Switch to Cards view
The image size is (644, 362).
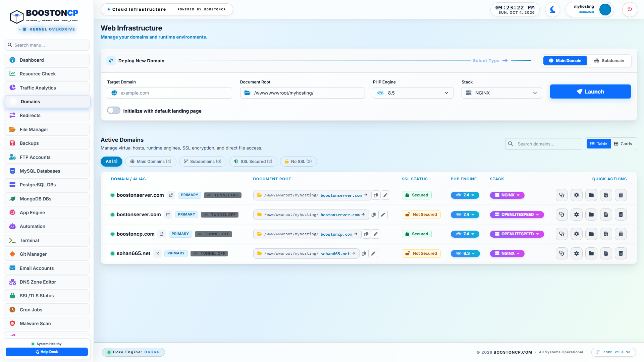coord(623,144)
